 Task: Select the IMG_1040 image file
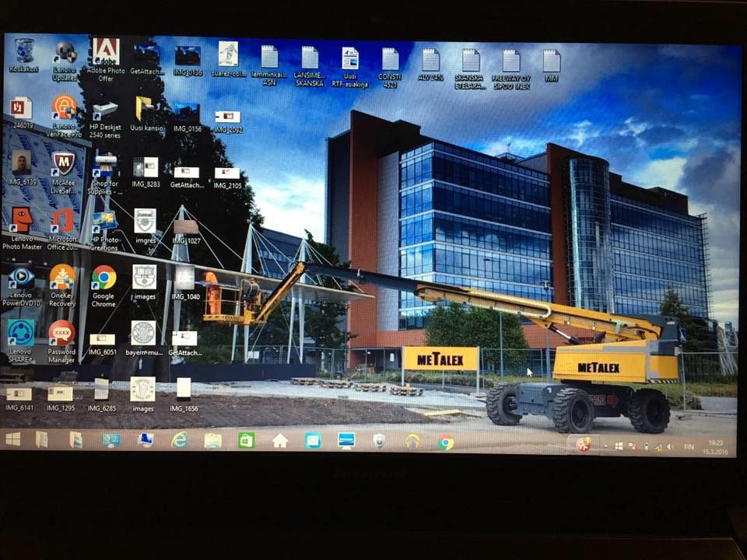coord(185,283)
